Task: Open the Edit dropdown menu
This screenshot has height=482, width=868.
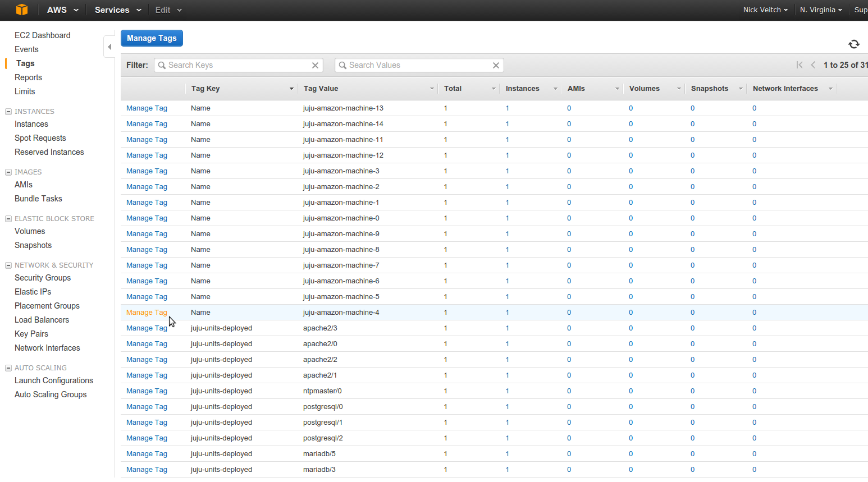Action: coord(168,10)
